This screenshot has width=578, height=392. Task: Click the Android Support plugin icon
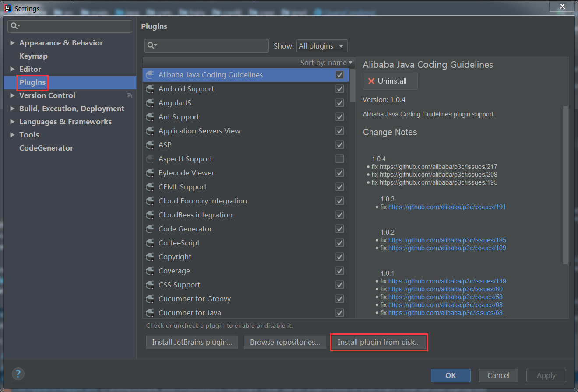150,89
